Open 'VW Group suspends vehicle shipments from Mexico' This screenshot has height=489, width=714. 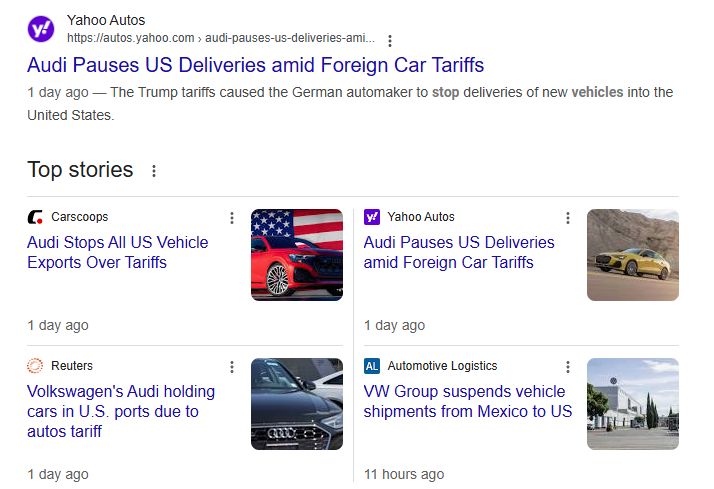467,401
